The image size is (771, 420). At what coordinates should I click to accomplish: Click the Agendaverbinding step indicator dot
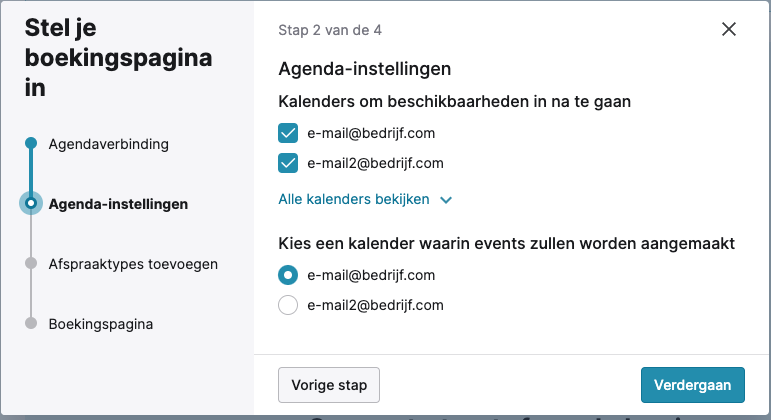pyautogui.click(x=31, y=143)
